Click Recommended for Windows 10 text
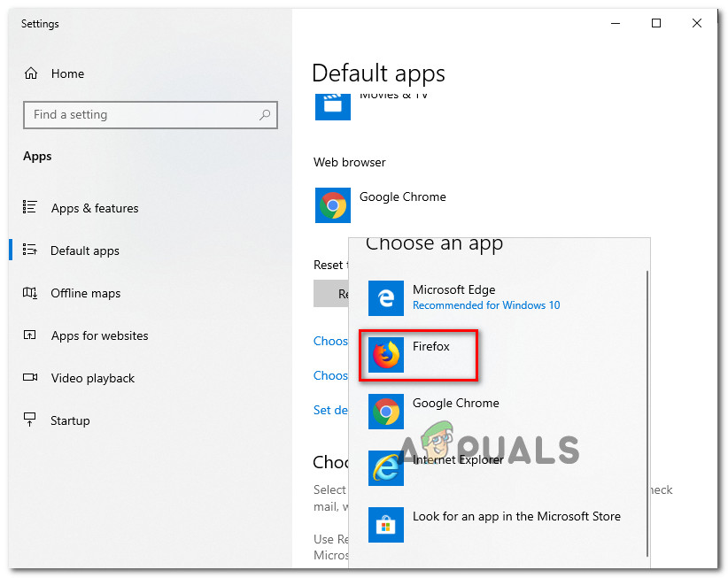The image size is (728, 578). click(x=486, y=305)
